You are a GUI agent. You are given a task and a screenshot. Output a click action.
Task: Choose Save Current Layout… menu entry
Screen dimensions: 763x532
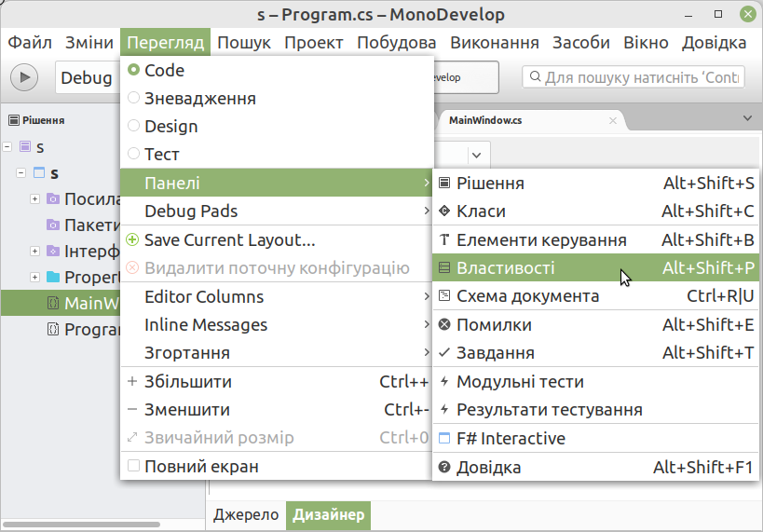tap(277, 239)
